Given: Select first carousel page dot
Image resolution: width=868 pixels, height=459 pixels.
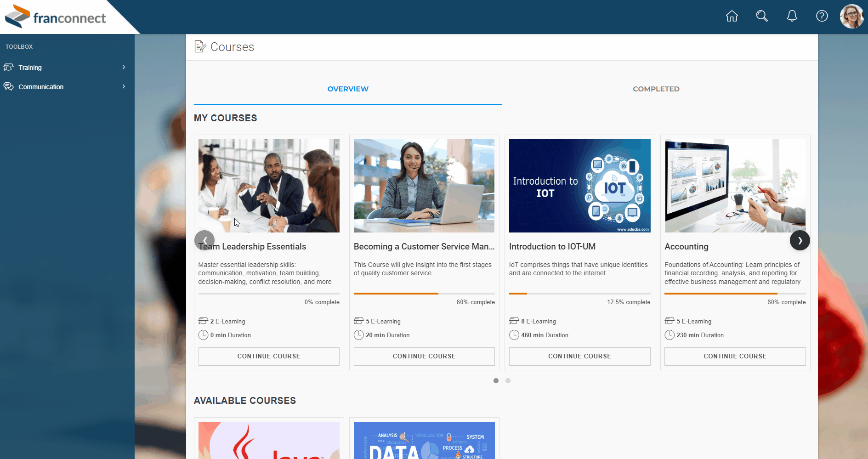Looking at the screenshot, I should [x=496, y=381].
